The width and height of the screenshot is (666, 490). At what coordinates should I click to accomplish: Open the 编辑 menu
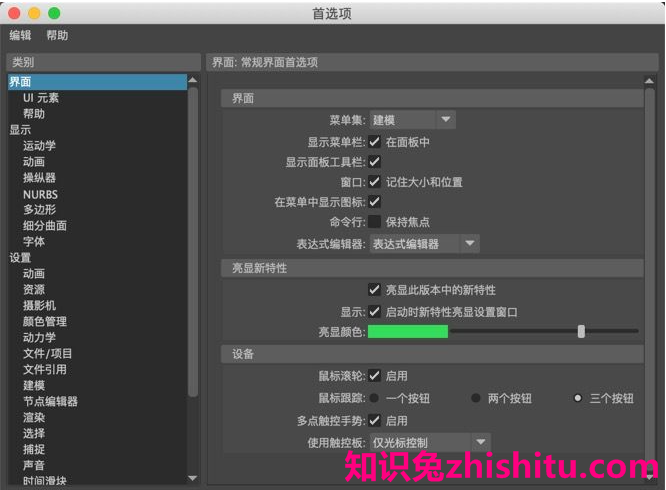pyautogui.click(x=20, y=35)
